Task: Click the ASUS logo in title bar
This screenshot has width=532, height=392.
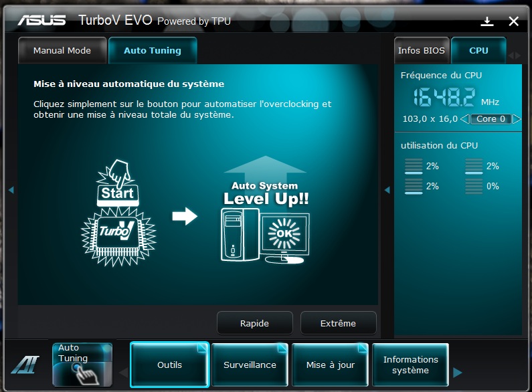Action: pos(41,20)
